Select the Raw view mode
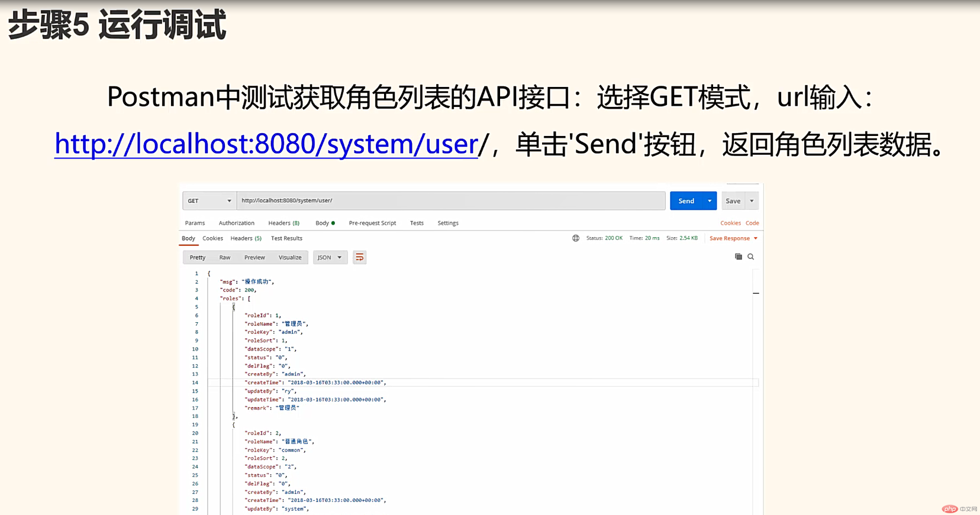 [225, 257]
